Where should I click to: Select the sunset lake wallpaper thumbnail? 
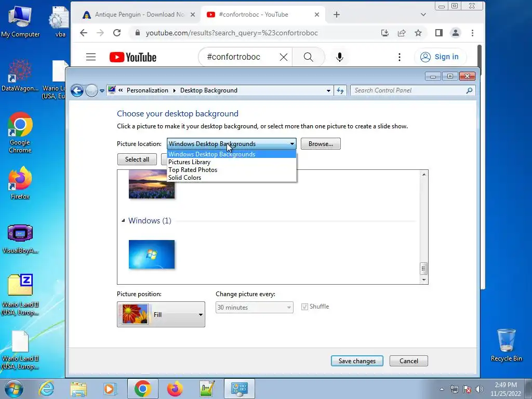pos(152,184)
